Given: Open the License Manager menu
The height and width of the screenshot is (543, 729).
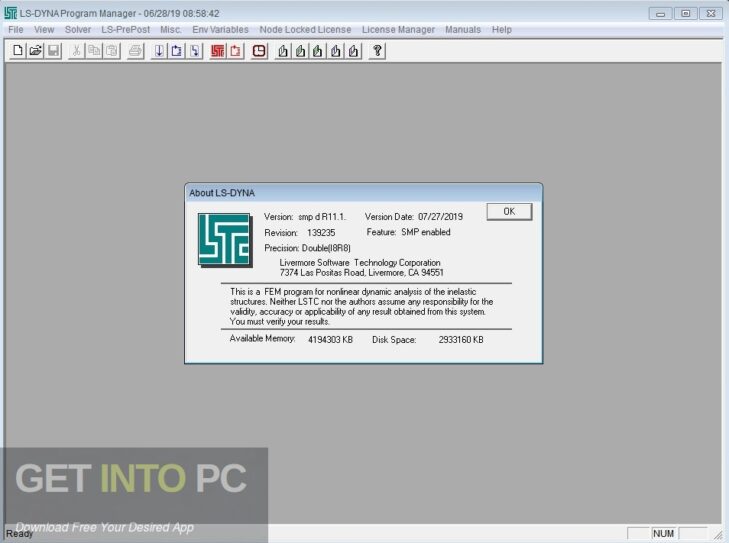Looking at the screenshot, I should 398,30.
